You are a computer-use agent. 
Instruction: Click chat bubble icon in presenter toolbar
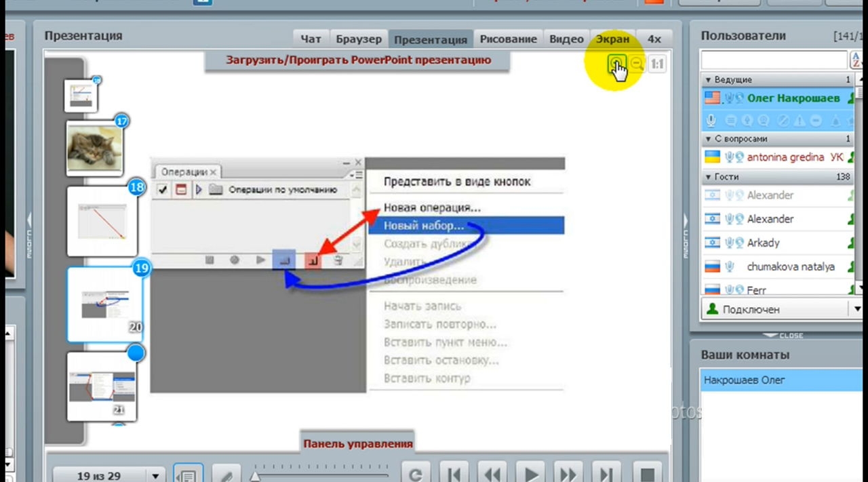pos(732,121)
